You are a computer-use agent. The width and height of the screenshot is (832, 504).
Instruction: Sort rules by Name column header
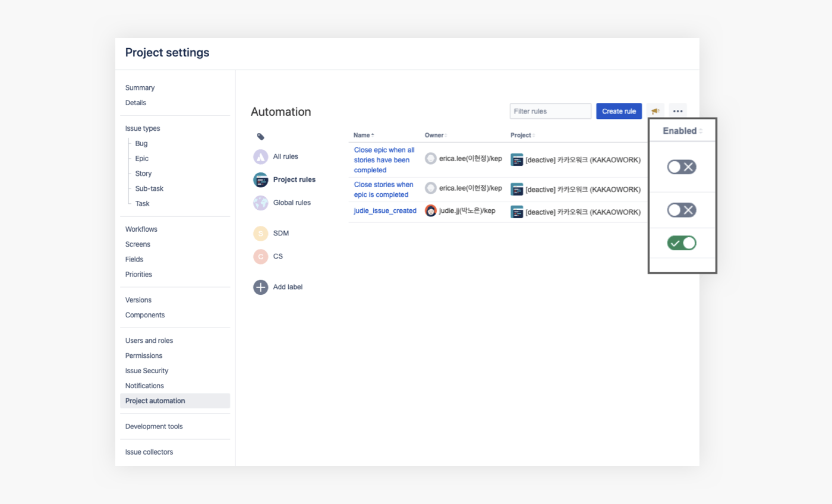[x=363, y=136]
